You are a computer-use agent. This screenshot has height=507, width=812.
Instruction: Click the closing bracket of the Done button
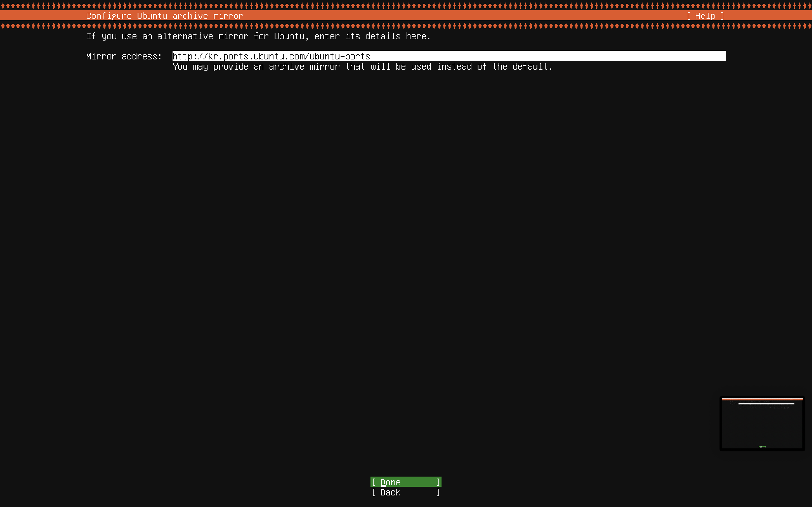(x=438, y=482)
